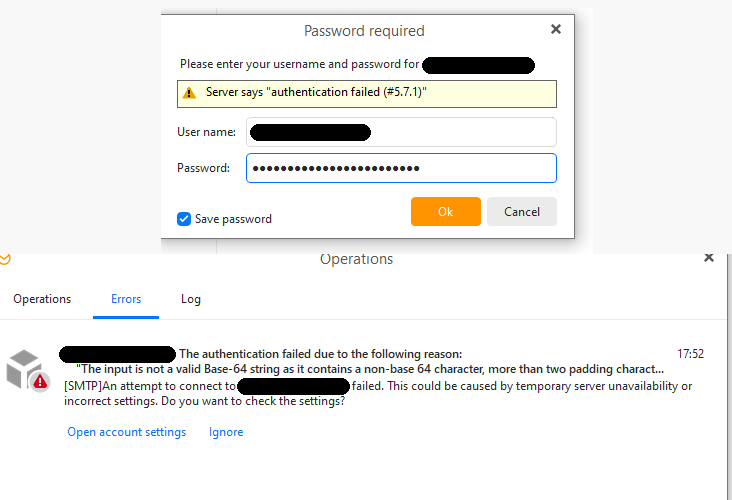Click the red alert badge on error icon
732x500 pixels.
40,382
